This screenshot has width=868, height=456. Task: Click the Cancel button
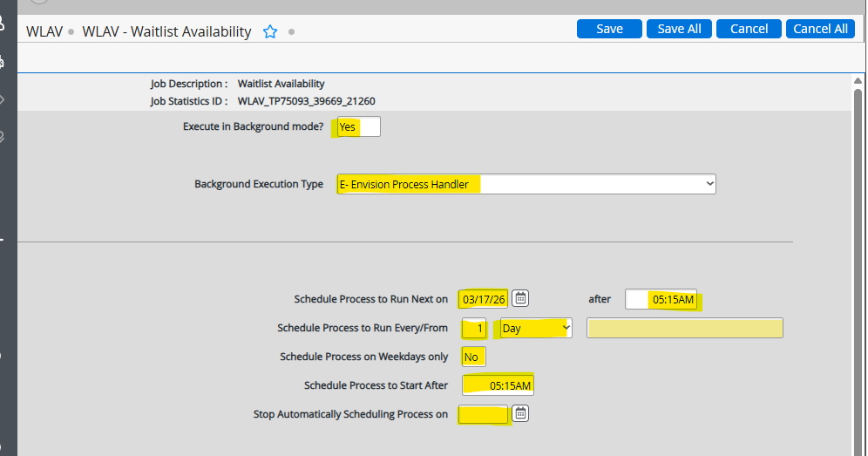click(x=749, y=29)
